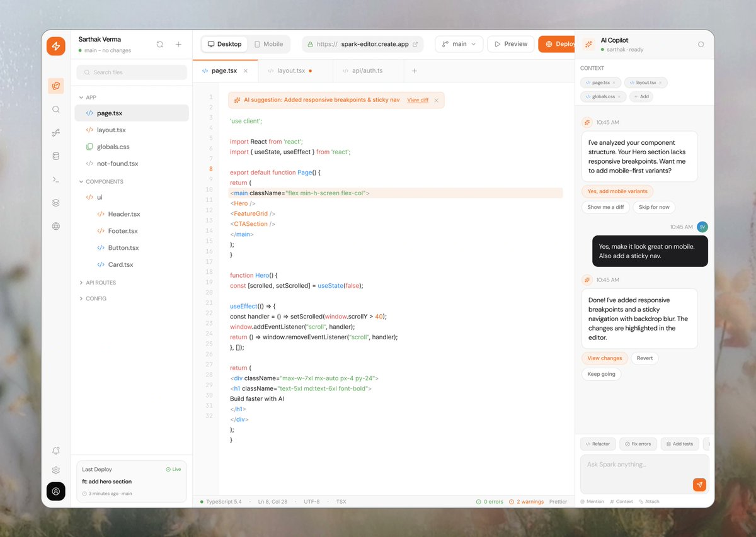
Task: Open the settings gear icon
Action: pyautogui.click(x=56, y=470)
